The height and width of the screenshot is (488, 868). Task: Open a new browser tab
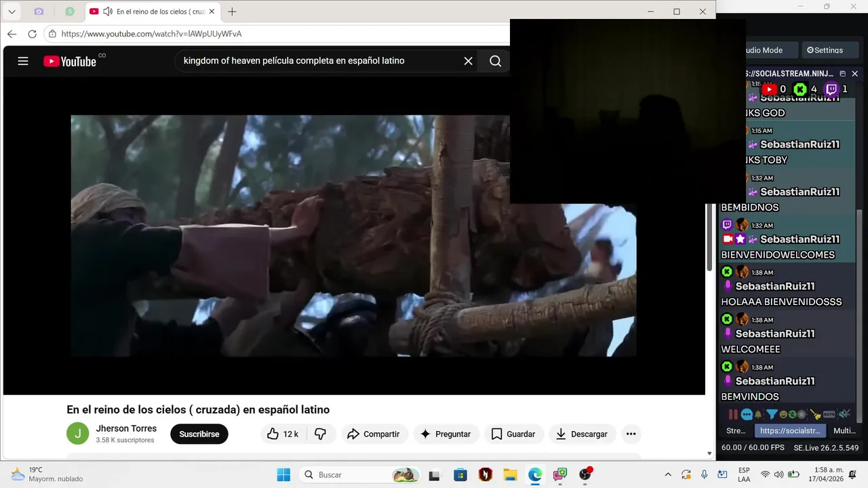click(232, 12)
